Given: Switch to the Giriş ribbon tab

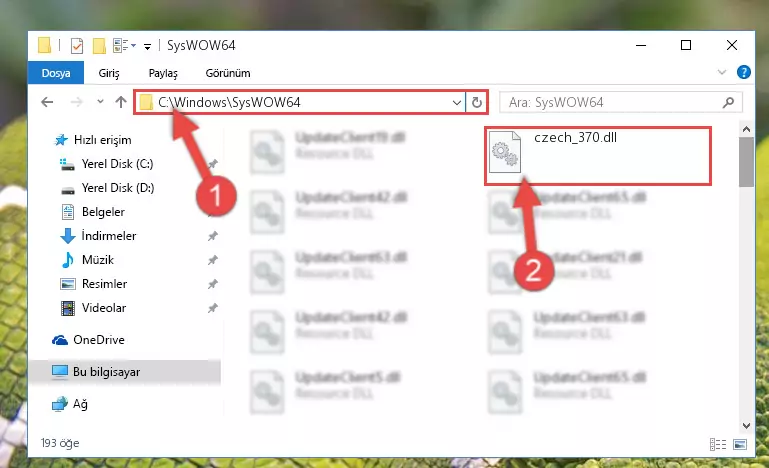Looking at the screenshot, I should (x=108, y=73).
